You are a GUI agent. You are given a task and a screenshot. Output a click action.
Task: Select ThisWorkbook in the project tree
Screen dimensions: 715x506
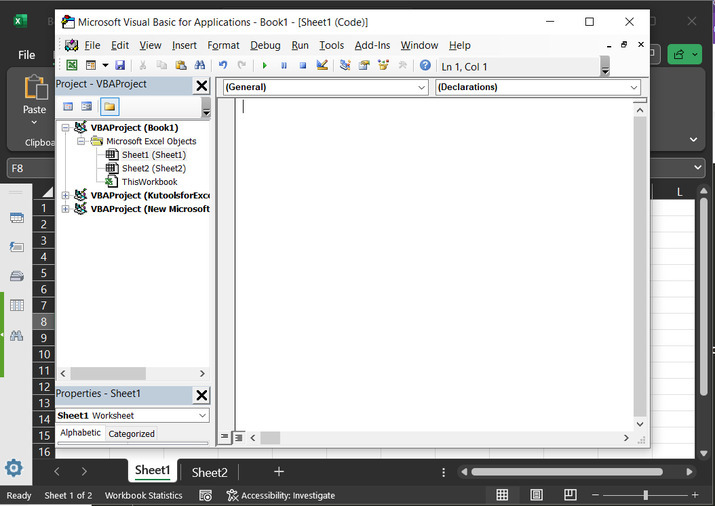pyautogui.click(x=149, y=182)
